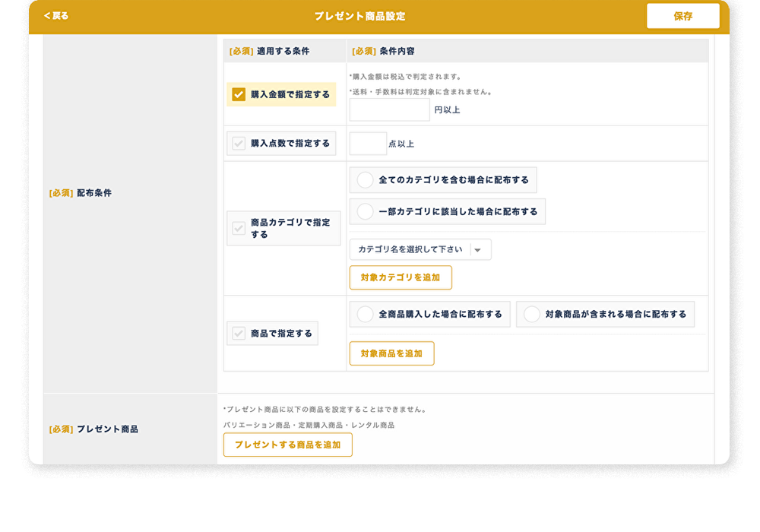The height and width of the screenshot is (532, 760).
Task: Click the purchase amount 円以上 input field
Action: 389,109
